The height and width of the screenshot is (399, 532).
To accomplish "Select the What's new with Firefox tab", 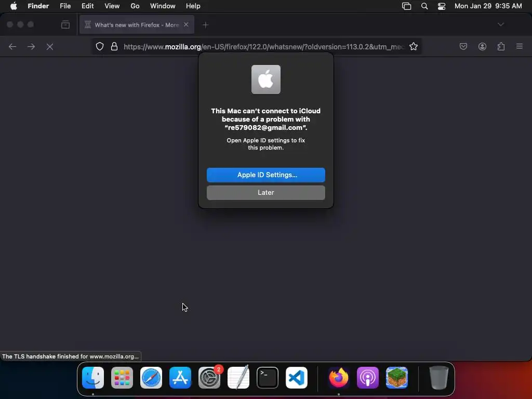I will 137,25.
